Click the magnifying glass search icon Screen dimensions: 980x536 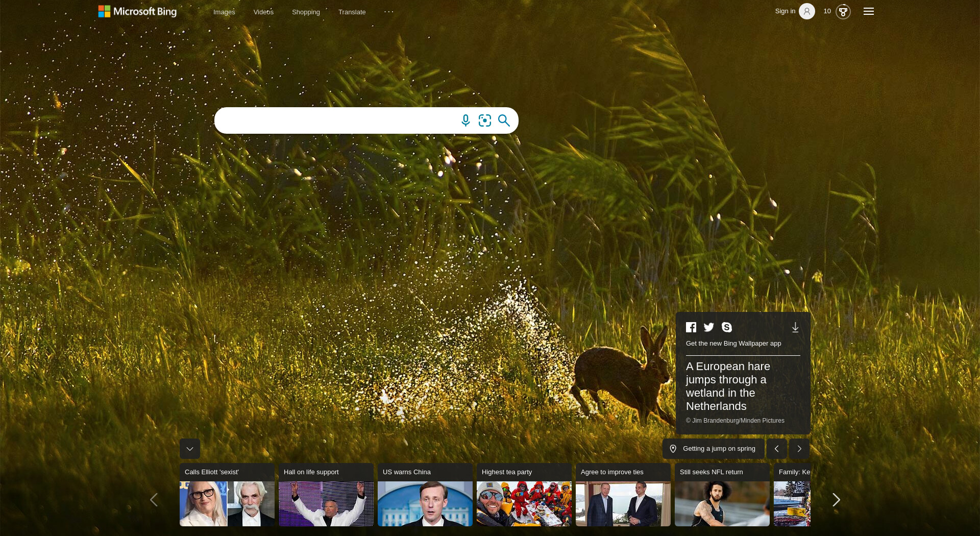[x=504, y=120]
